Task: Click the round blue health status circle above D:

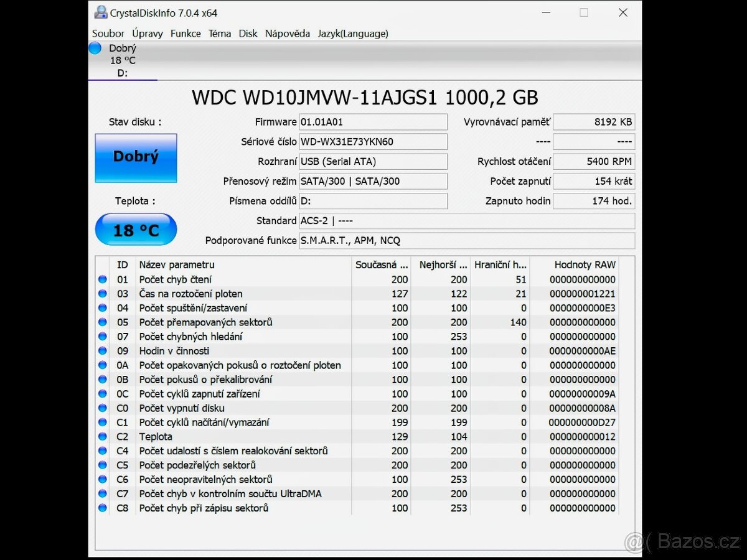Action: point(95,47)
